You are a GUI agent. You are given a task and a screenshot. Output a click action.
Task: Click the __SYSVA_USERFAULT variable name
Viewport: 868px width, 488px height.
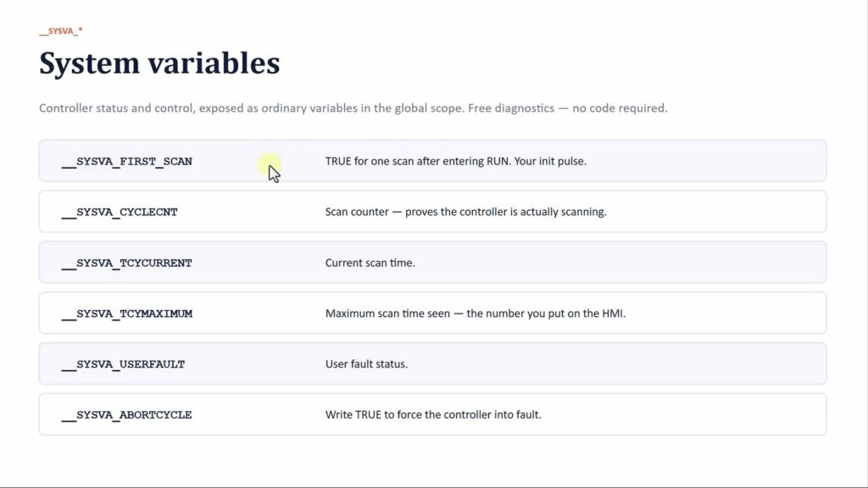pos(123,364)
